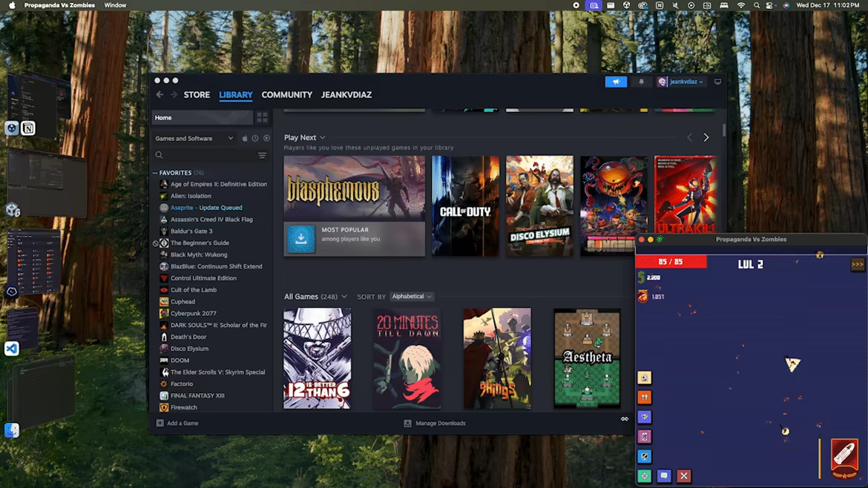This screenshot has height=488, width=868.
Task: Click the plus icon next to Add a Game
Action: [160, 423]
